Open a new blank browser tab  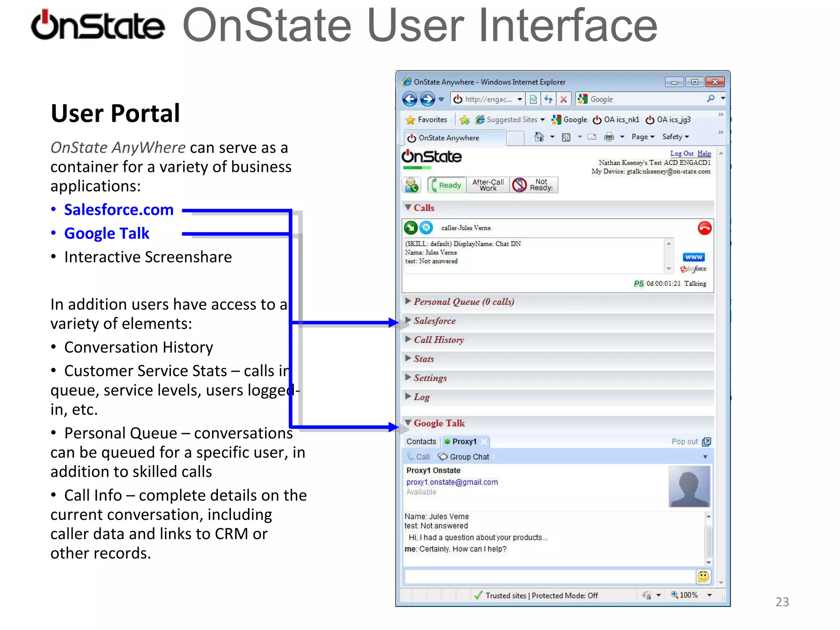[515, 138]
